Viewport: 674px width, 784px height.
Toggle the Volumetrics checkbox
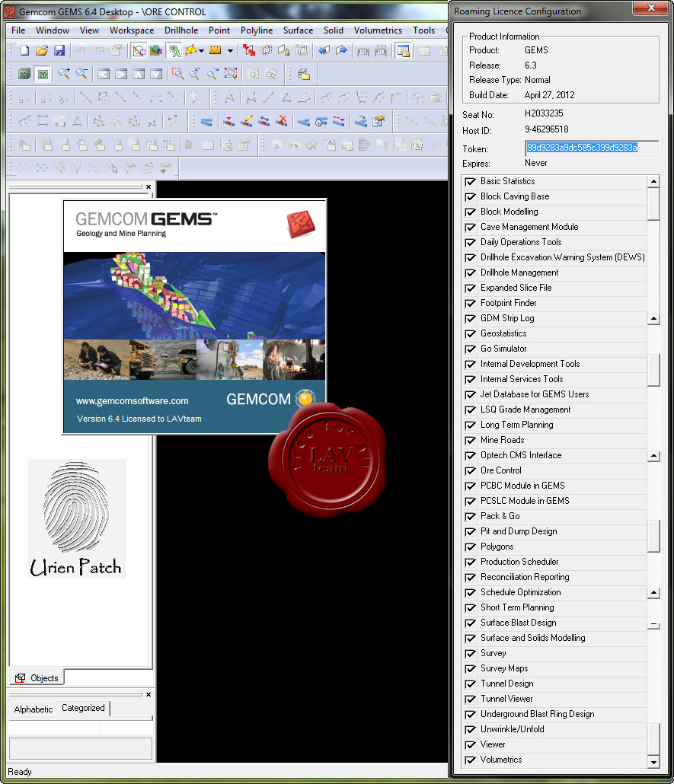(470, 760)
